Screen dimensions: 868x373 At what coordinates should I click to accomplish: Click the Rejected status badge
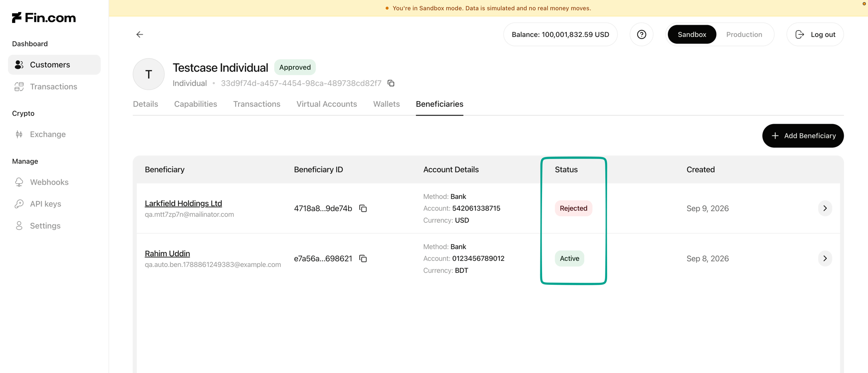[x=573, y=208]
